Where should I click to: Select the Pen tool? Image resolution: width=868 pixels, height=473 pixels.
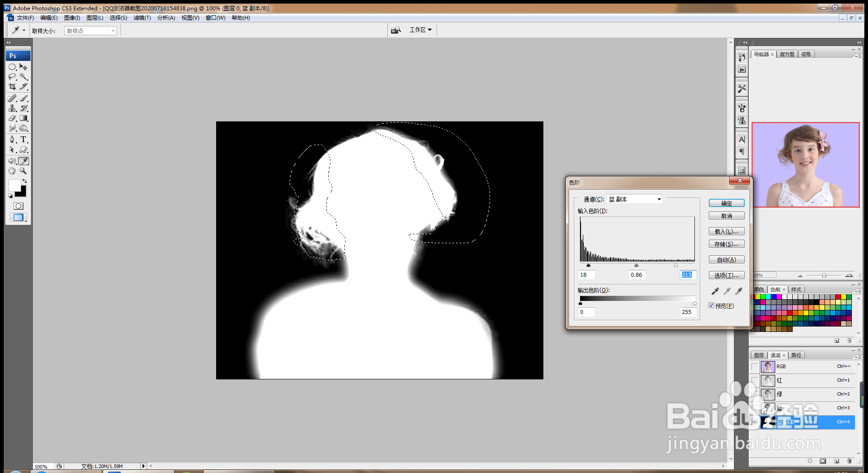[x=12, y=139]
